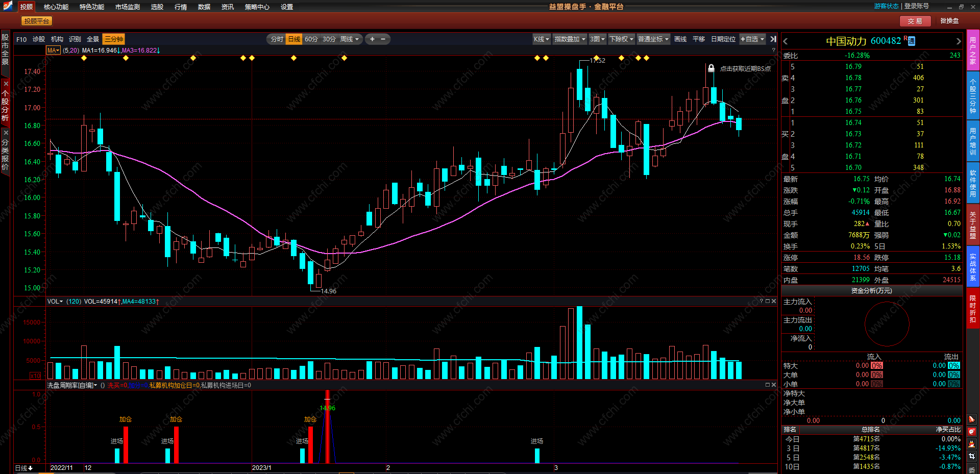Open the 市场监测 menu
The width and height of the screenshot is (980, 474).
pos(128,7)
